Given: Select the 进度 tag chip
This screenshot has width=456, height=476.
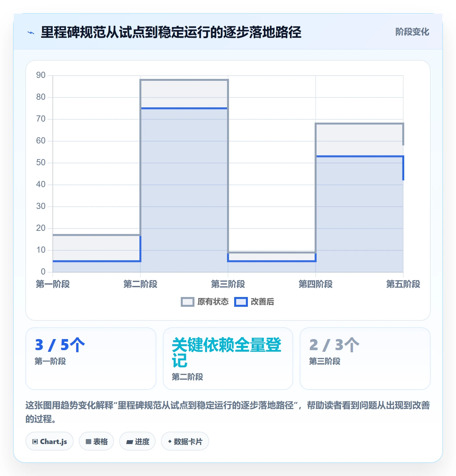Looking at the screenshot, I should click(137, 441).
